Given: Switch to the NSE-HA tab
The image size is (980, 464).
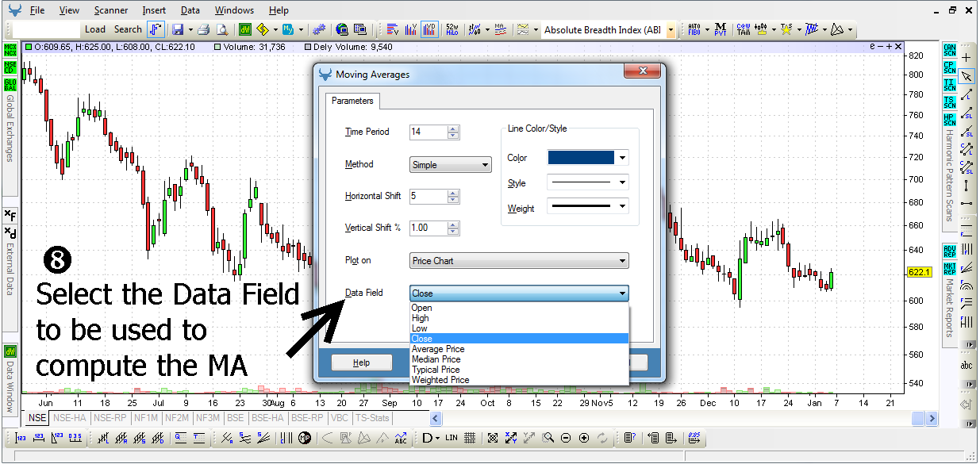Looking at the screenshot, I should pyautogui.click(x=70, y=417).
